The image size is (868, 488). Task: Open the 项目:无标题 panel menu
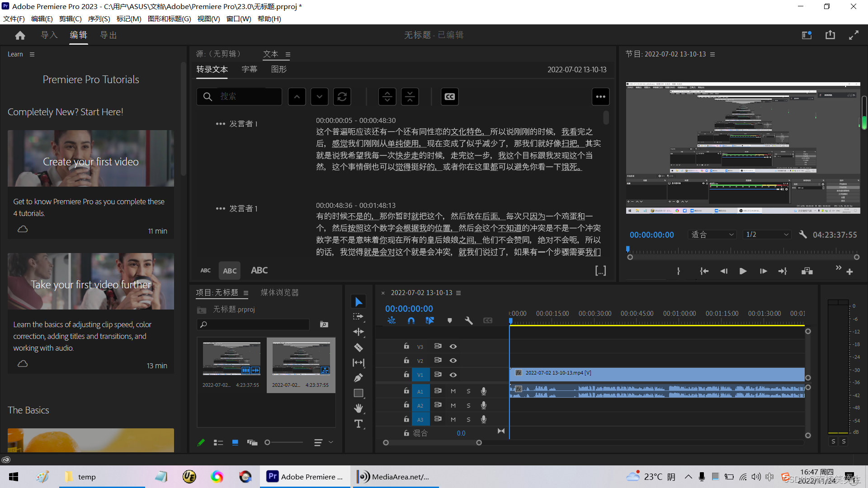246,293
